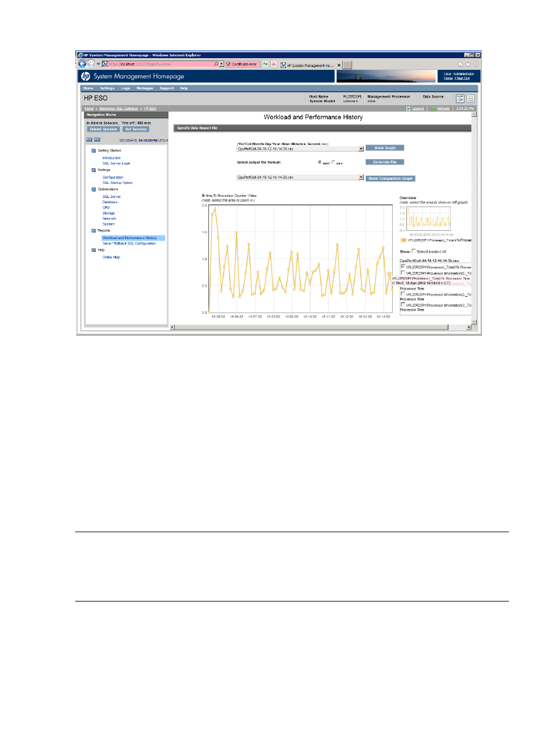
Task: Open the Online Help link
Action: pyautogui.click(x=112, y=257)
